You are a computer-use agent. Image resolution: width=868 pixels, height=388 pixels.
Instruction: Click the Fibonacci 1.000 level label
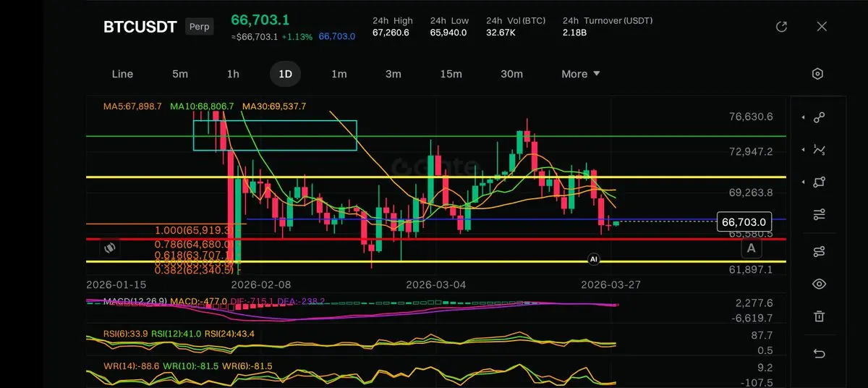[195, 230]
